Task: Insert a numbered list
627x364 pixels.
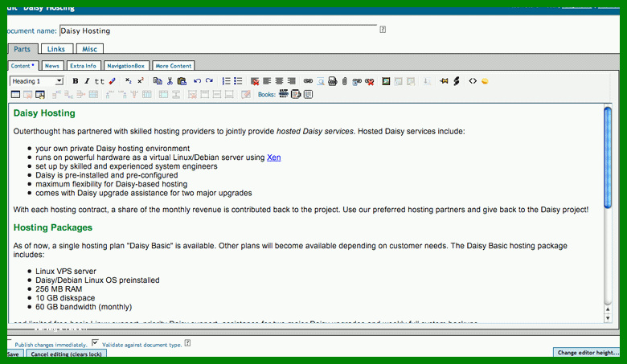Action: click(226, 81)
